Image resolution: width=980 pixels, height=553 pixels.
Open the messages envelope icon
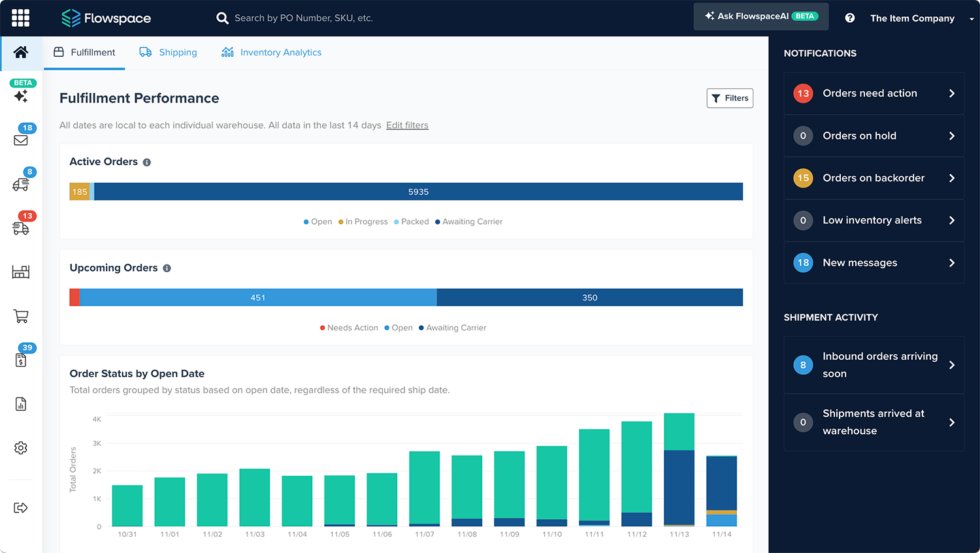pos(21,140)
